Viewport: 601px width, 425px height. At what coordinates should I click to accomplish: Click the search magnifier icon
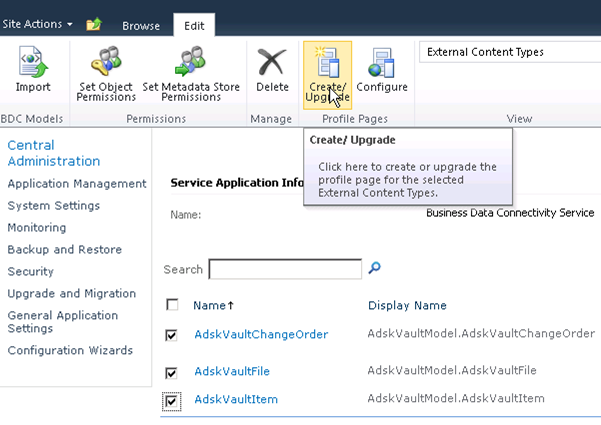click(x=375, y=268)
